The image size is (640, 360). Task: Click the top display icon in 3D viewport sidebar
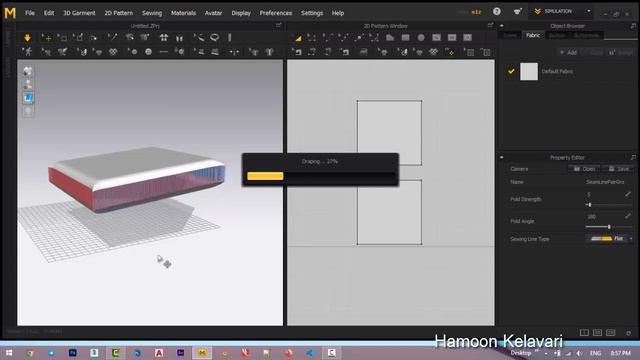(x=28, y=71)
